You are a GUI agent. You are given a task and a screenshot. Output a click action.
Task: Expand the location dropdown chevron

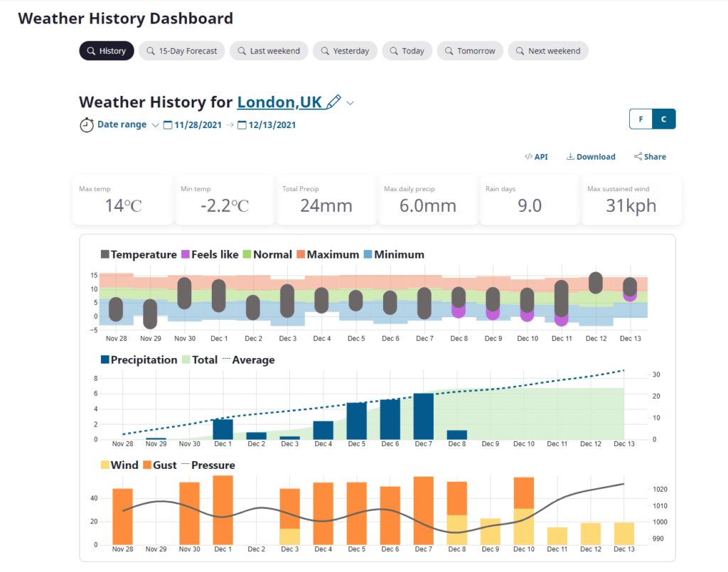350,104
